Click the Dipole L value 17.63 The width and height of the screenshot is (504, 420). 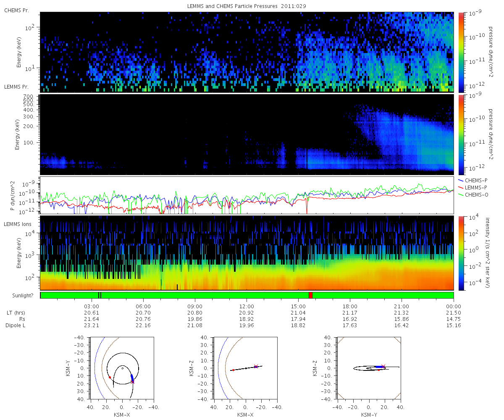click(350, 325)
